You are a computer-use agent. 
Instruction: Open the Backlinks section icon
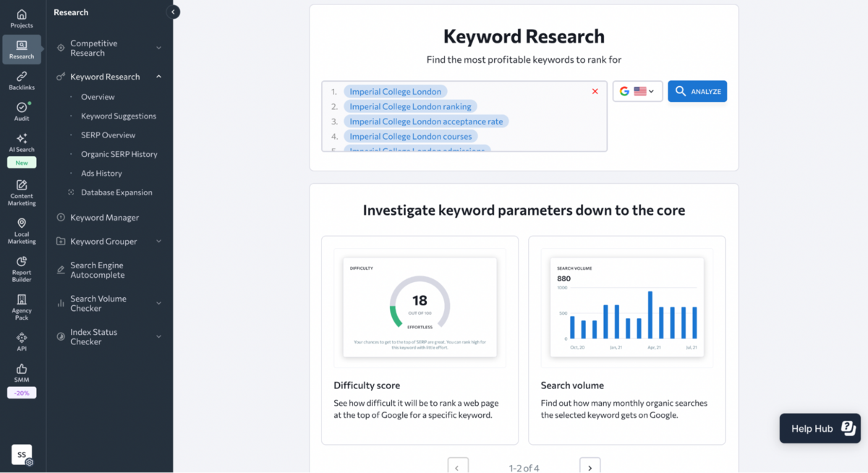coord(22,80)
